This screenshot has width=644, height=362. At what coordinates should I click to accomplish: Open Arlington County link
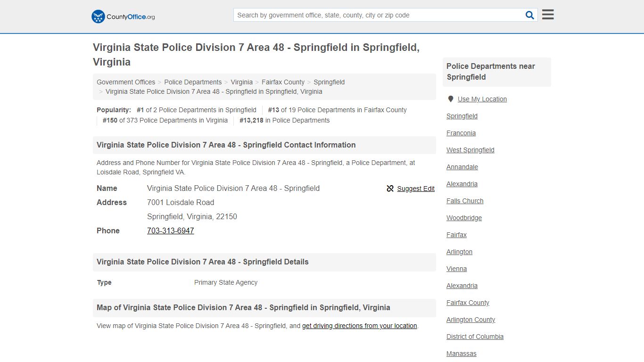(471, 320)
